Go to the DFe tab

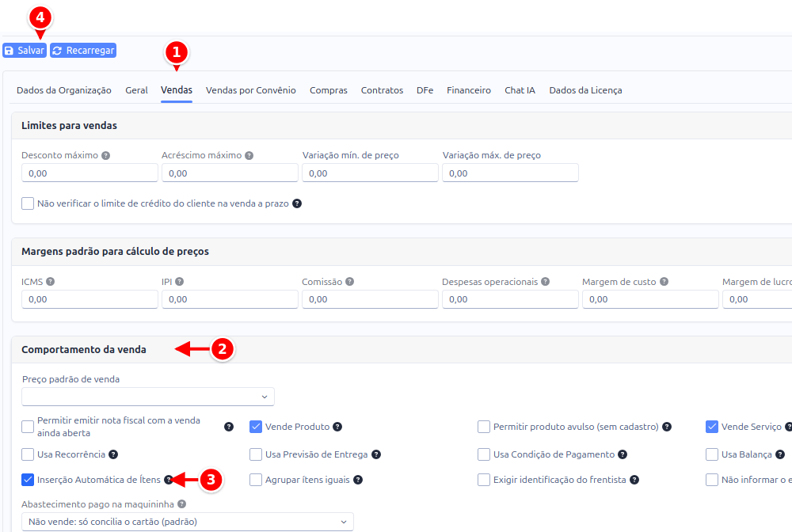(425, 90)
